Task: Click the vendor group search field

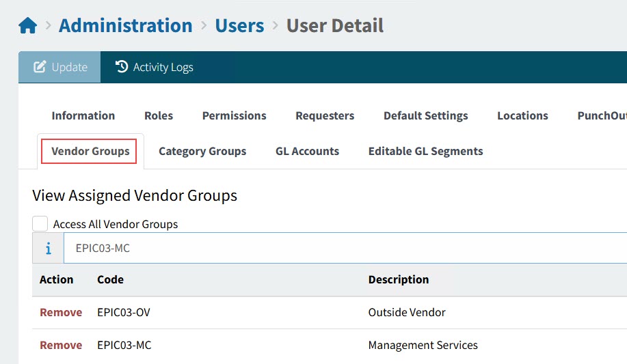Action: [342, 249]
